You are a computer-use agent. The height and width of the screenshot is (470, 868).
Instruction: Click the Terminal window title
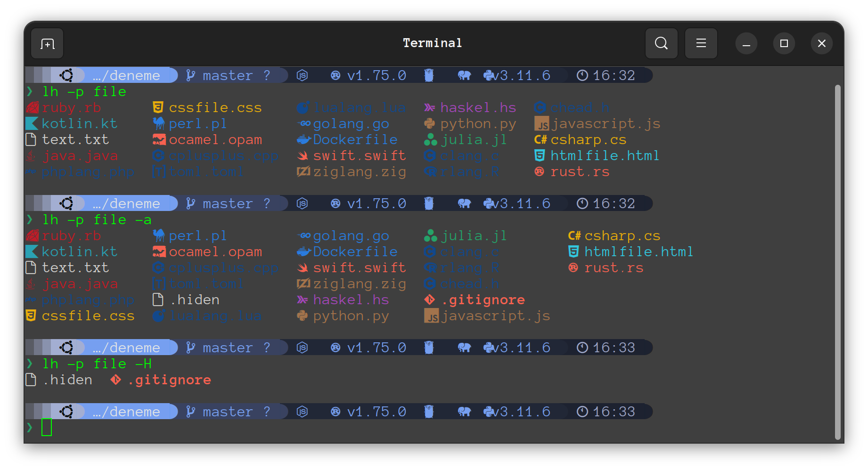click(433, 43)
